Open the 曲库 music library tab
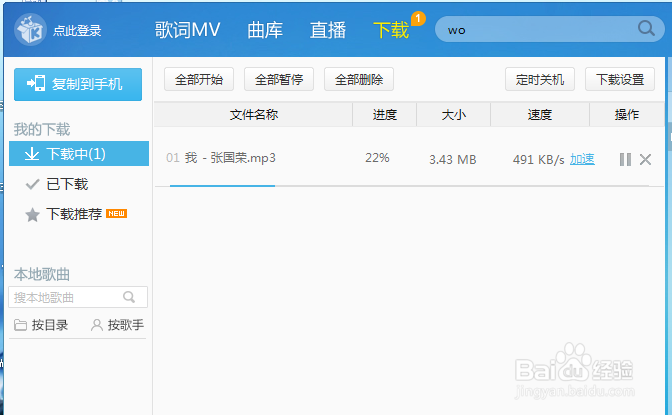The image size is (672, 415). coord(265,30)
